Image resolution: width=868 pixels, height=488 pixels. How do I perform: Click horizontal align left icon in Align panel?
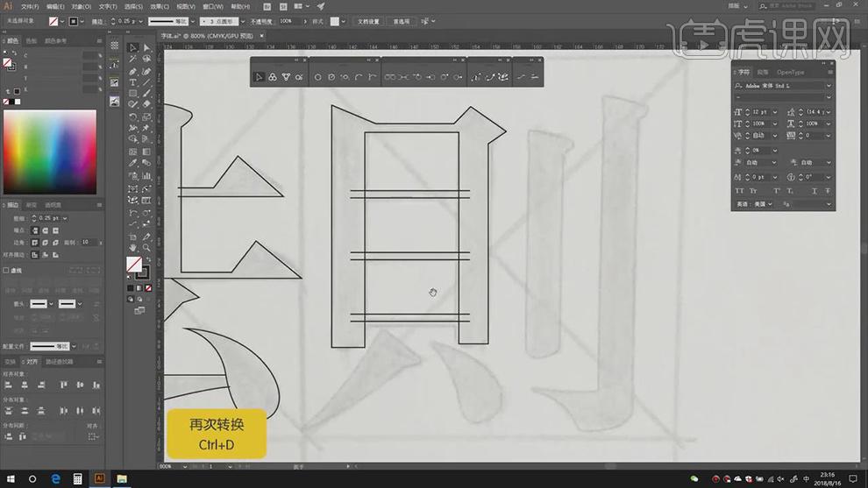[x=8, y=385]
